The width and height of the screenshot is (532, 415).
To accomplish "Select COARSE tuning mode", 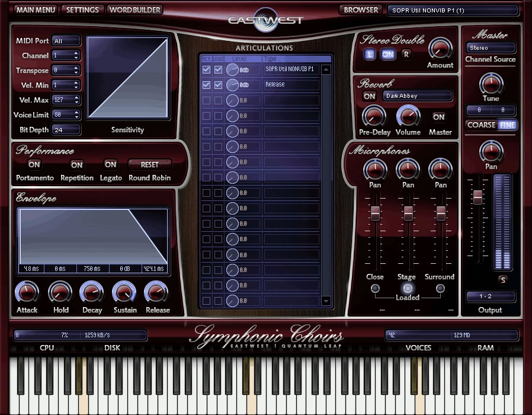I will click(x=482, y=125).
